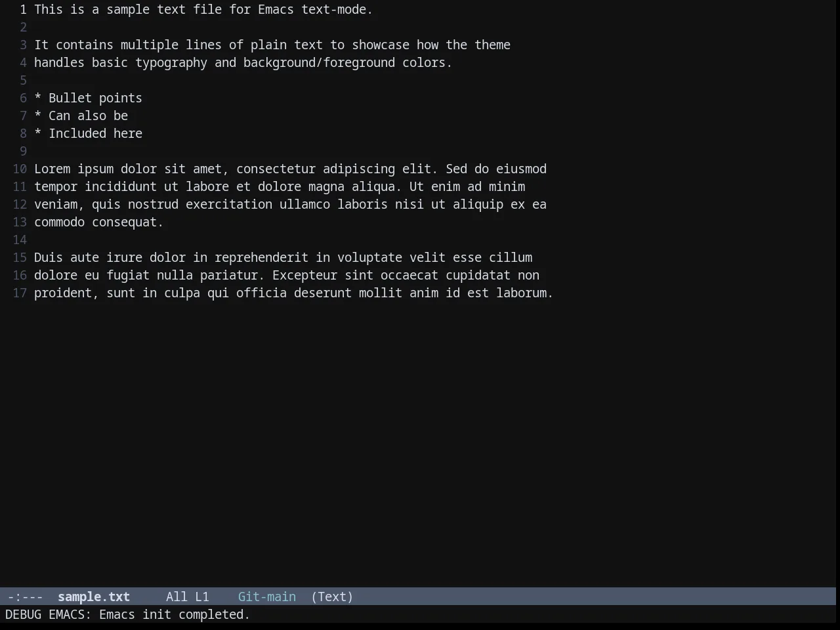Click 'veniam,' at start of line 12

[59, 204]
